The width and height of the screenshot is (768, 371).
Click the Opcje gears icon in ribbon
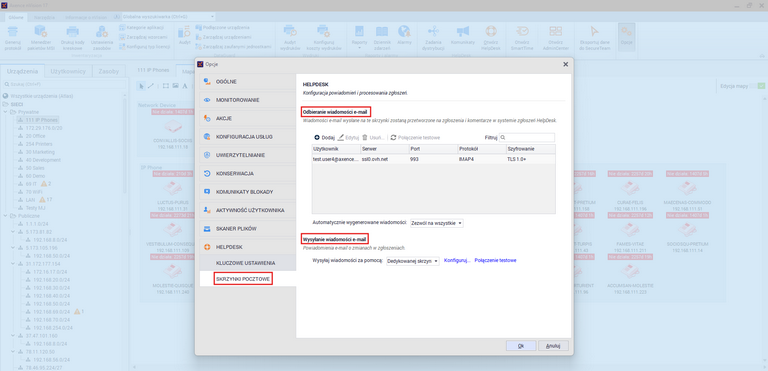point(626,32)
